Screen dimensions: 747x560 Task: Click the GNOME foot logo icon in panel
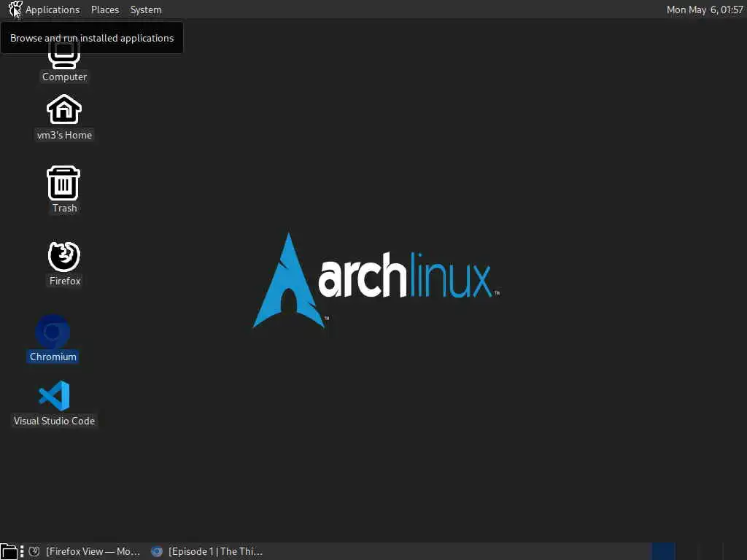[15, 9]
